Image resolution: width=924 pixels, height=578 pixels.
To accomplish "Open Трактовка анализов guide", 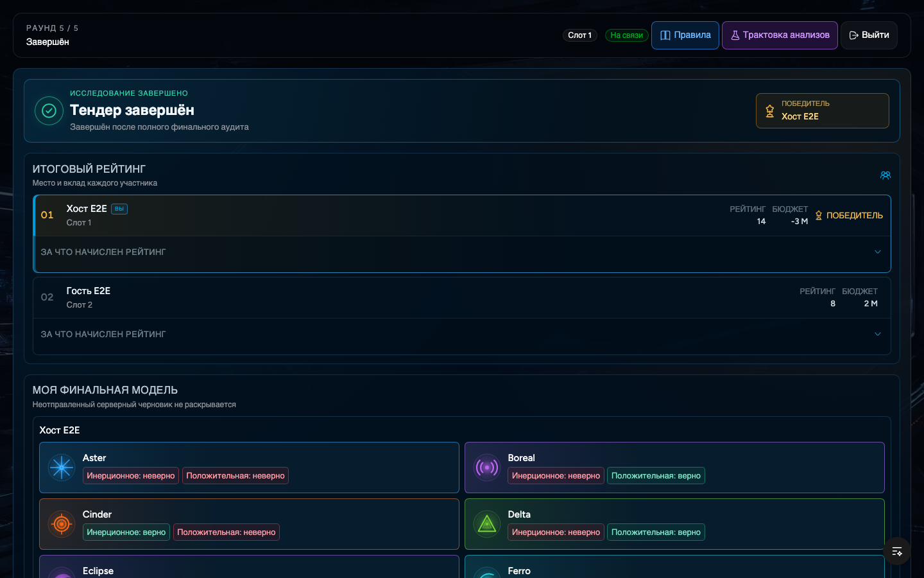I will pyautogui.click(x=780, y=35).
